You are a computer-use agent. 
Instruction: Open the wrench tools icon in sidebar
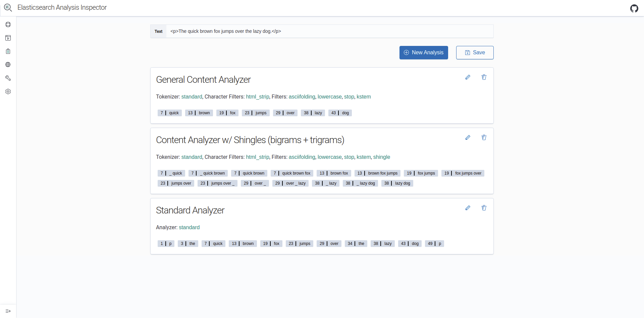(x=8, y=78)
